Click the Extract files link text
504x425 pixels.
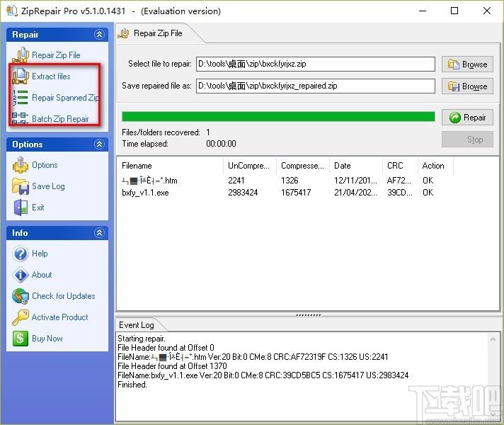pos(51,76)
